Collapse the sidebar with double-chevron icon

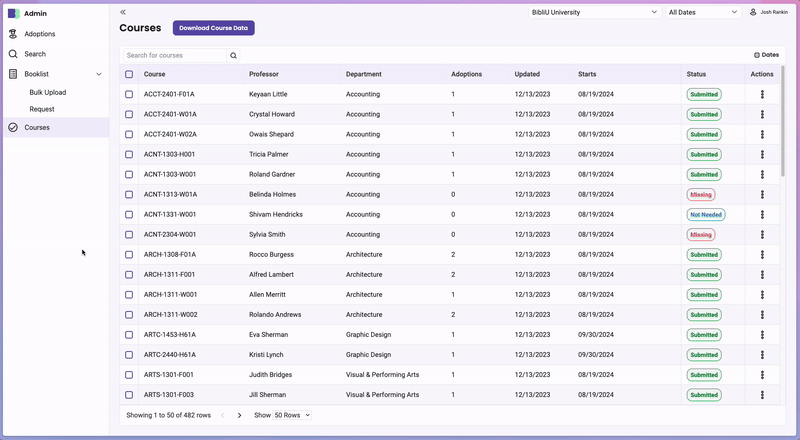point(123,12)
